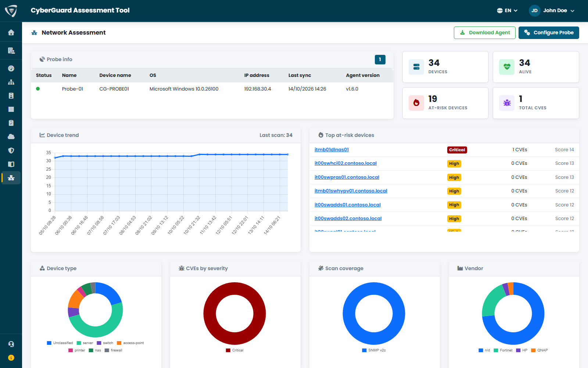The height and width of the screenshot is (368, 588).
Task: Open the itmb01dlnas01 device link
Action: 331,150
